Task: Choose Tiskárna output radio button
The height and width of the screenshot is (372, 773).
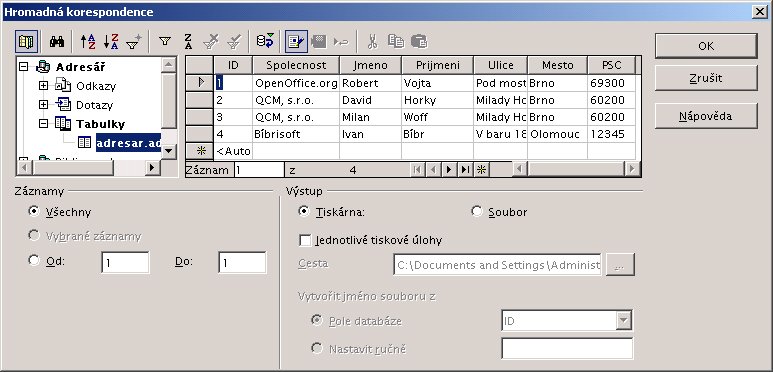Action: click(x=304, y=211)
